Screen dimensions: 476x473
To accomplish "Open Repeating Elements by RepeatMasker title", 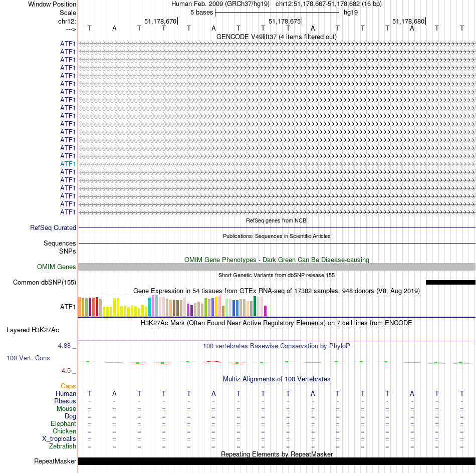I will (277, 454).
